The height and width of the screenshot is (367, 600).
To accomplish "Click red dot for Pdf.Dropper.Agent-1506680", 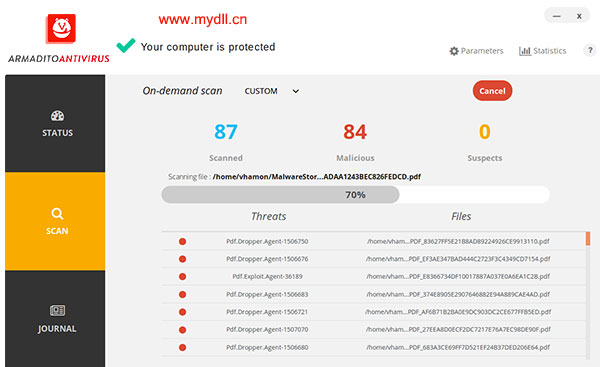I will [x=183, y=347].
